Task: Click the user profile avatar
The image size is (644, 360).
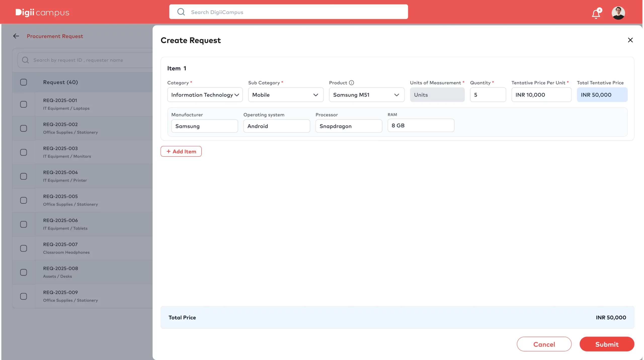Action: [x=618, y=13]
